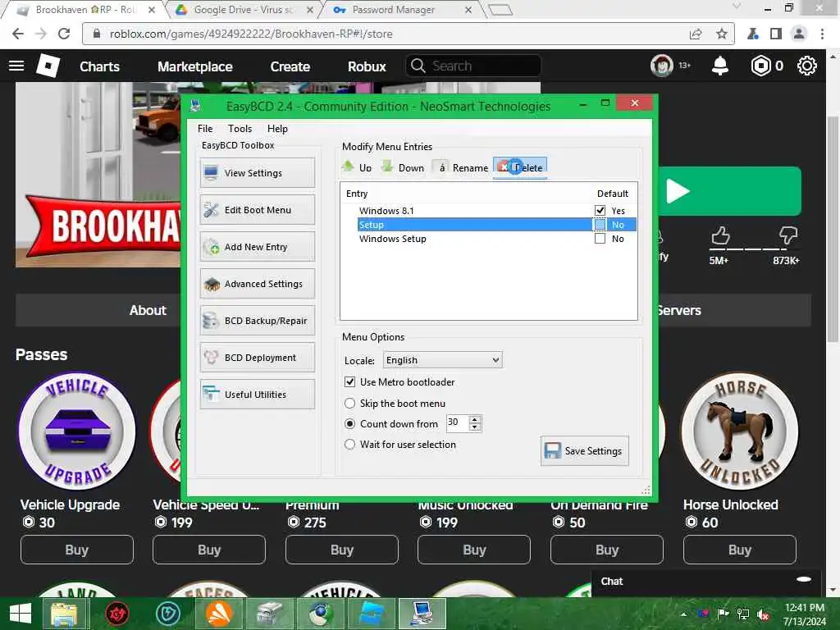Open BCD Deployment section
840x630 pixels.
[257, 358]
